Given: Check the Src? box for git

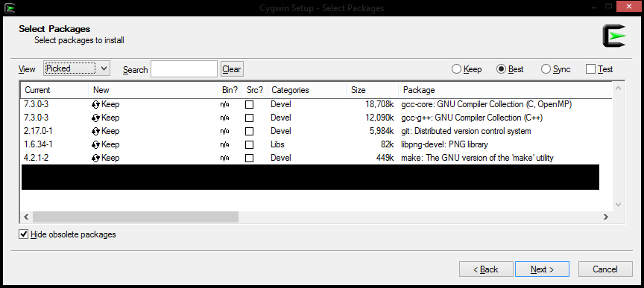Looking at the screenshot, I should (x=249, y=131).
